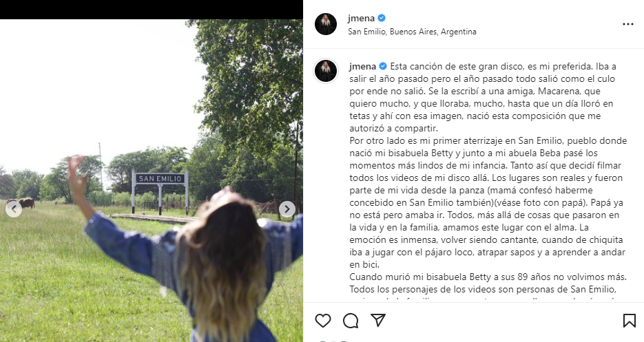Open the jmena username link in the header

tap(361, 18)
